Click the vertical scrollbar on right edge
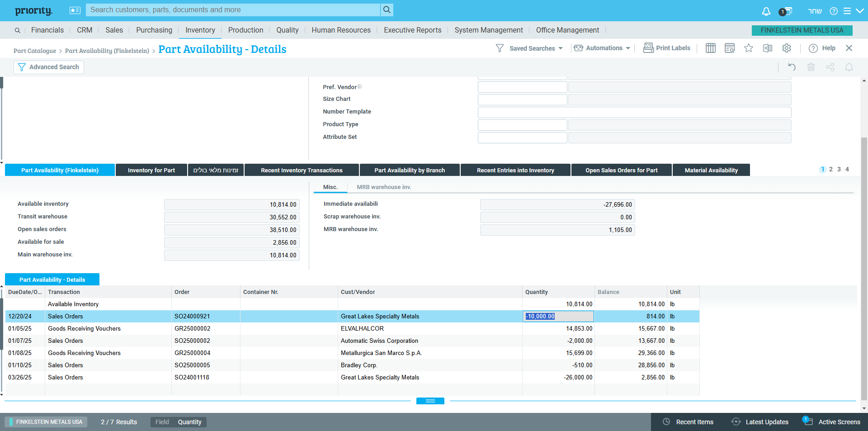The width and height of the screenshot is (868, 431). pyautogui.click(x=864, y=269)
